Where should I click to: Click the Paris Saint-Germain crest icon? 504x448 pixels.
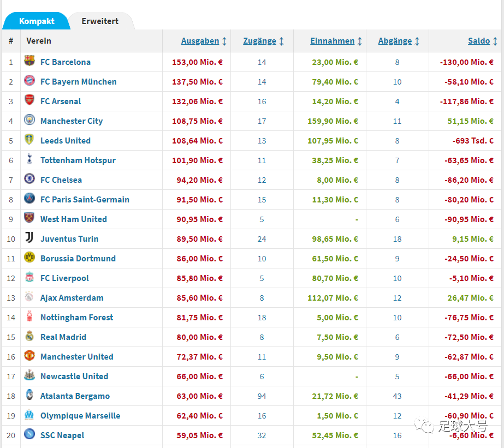(x=29, y=198)
